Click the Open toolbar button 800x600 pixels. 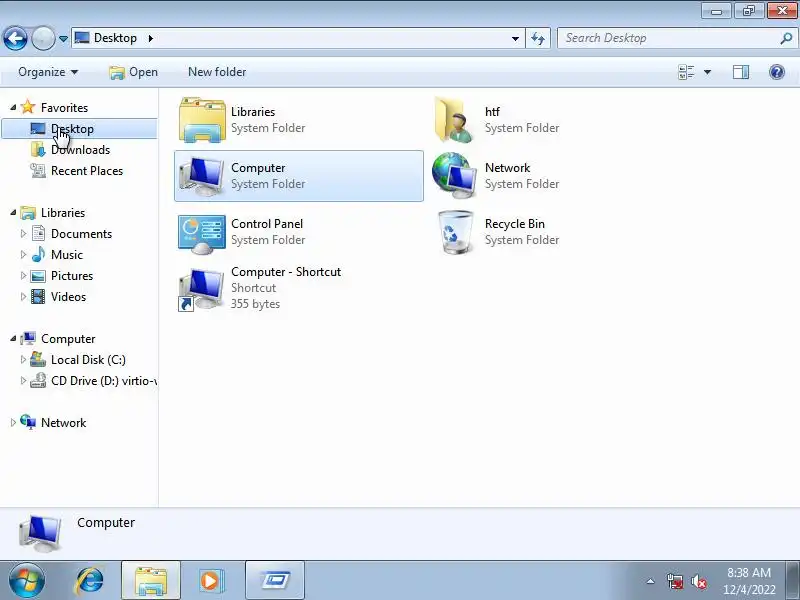(x=133, y=72)
